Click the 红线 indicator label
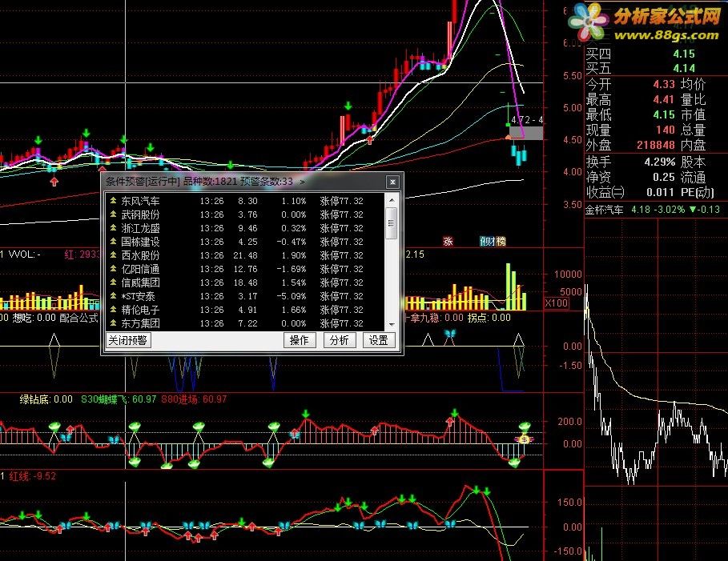This screenshot has height=561, width=728. click(x=33, y=476)
